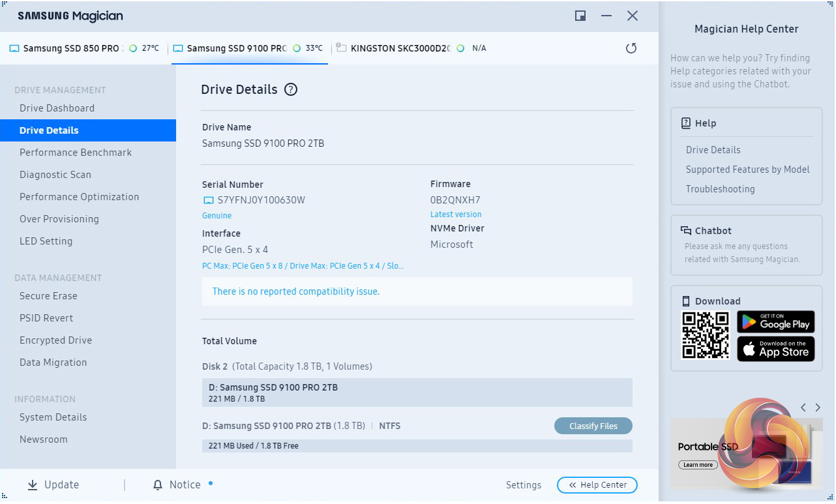Show the previous banner with left arrow
Image resolution: width=836 pixels, height=504 pixels.
point(803,408)
